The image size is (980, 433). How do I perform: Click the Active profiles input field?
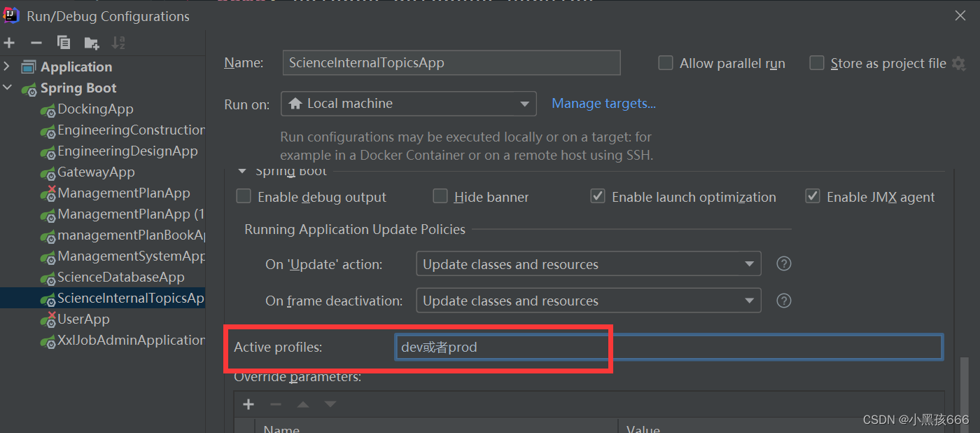click(x=668, y=347)
